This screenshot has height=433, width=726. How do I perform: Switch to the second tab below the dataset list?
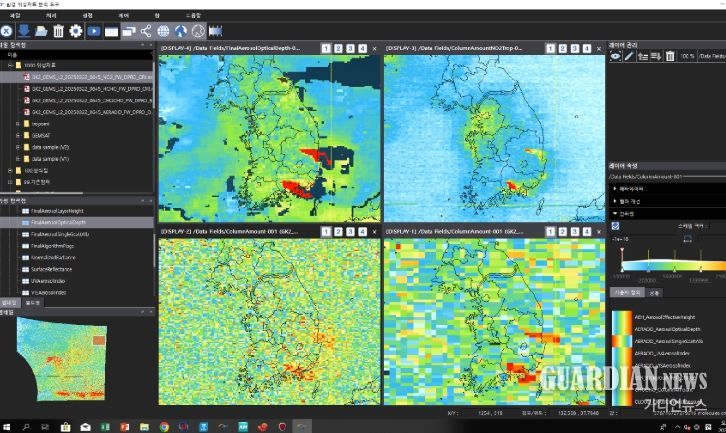(33, 303)
